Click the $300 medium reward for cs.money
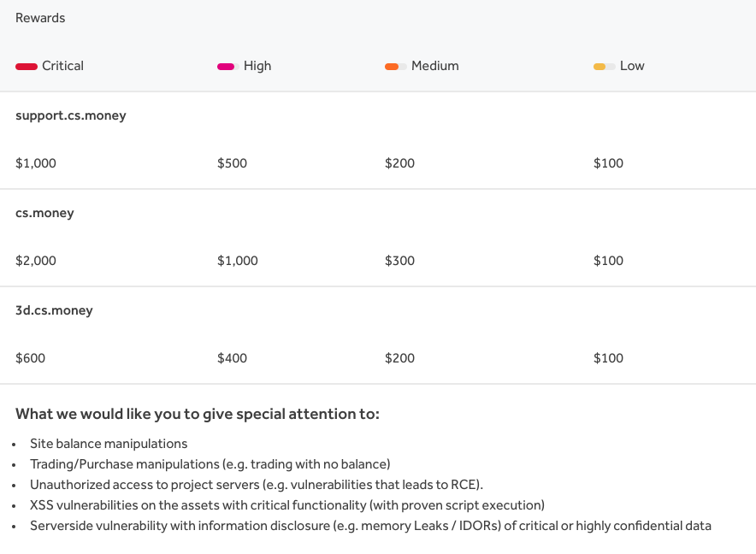 [399, 261]
